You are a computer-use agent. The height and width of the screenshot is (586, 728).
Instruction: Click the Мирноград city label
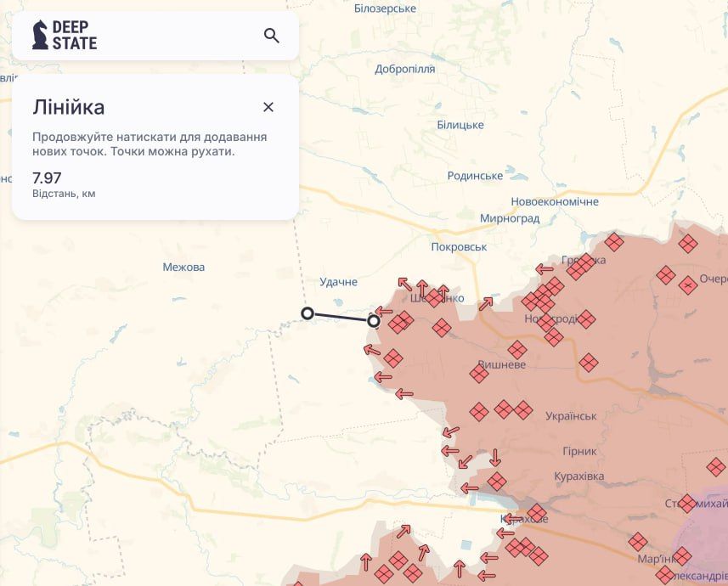tap(510, 218)
